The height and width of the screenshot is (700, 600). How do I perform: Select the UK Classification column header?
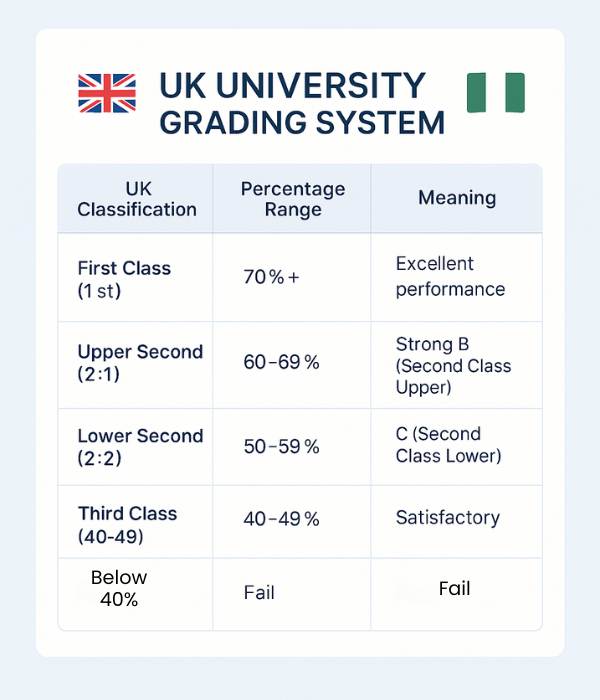(137, 199)
